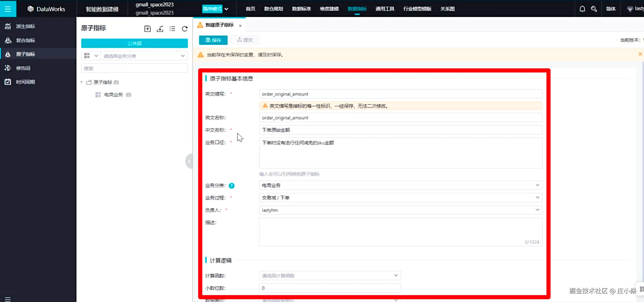Click the hamburger menu icon at top-left
This screenshot has height=302, width=644.
8,9
